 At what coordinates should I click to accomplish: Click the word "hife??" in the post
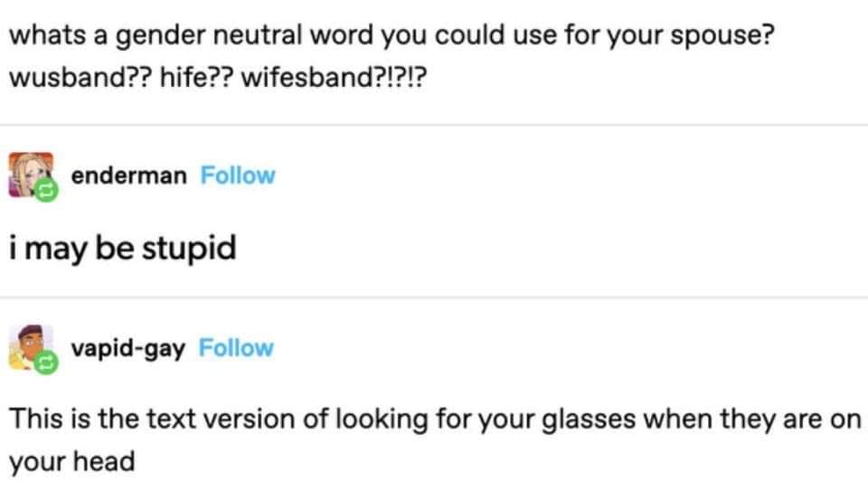pos(196,77)
